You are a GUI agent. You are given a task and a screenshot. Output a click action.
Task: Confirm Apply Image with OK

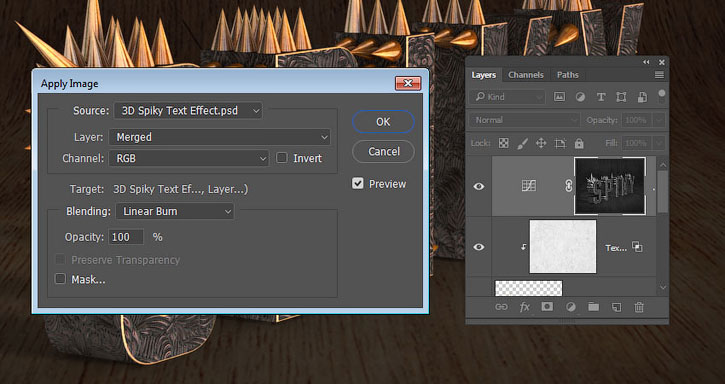(383, 122)
